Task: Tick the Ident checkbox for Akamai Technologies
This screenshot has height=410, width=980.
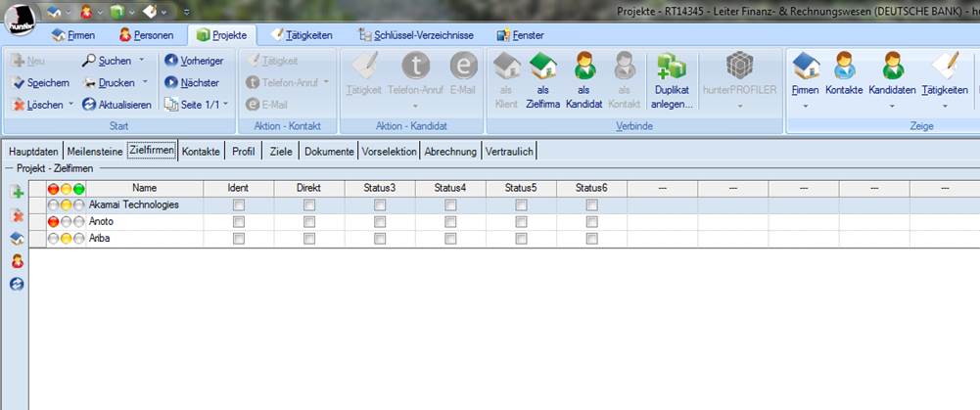Action: [238, 205]
